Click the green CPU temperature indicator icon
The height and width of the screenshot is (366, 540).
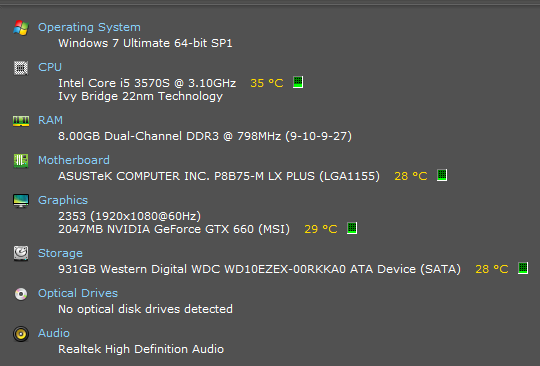tap(298, 82)
